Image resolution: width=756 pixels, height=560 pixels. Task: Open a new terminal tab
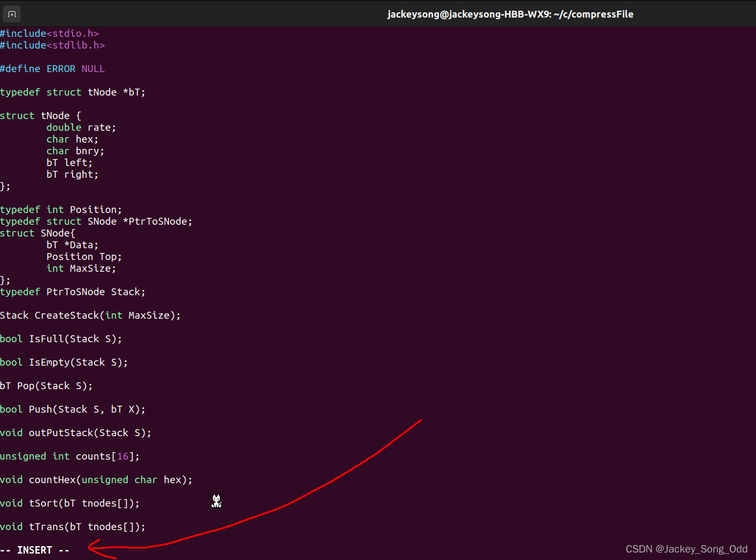tap(11, 14)
